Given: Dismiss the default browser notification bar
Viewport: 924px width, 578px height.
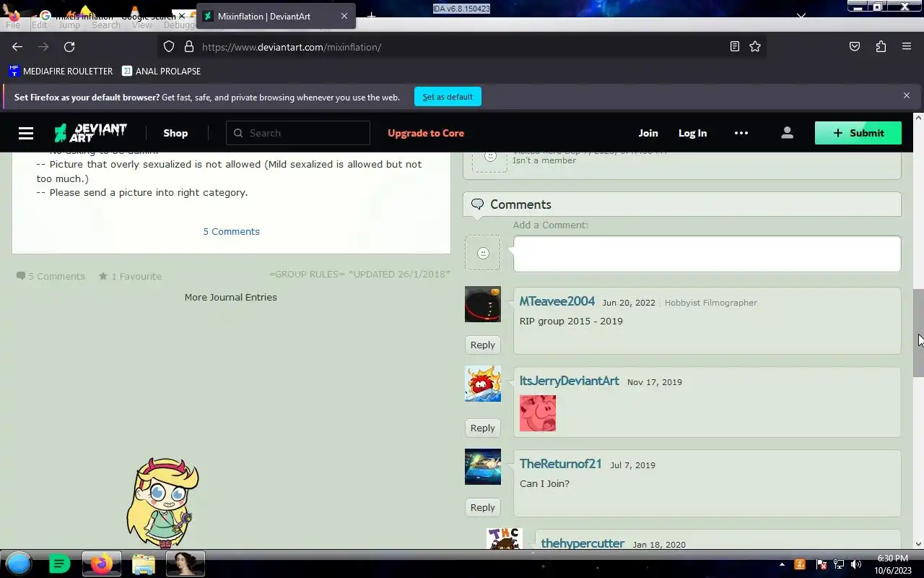Looking at the screenshot, I should (x=907, y=95).
